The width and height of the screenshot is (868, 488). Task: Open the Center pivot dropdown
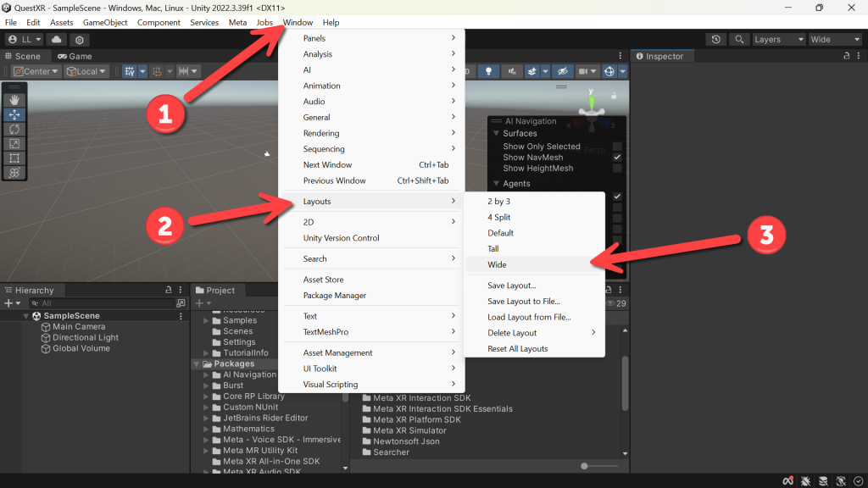click(x=36, y=71)
